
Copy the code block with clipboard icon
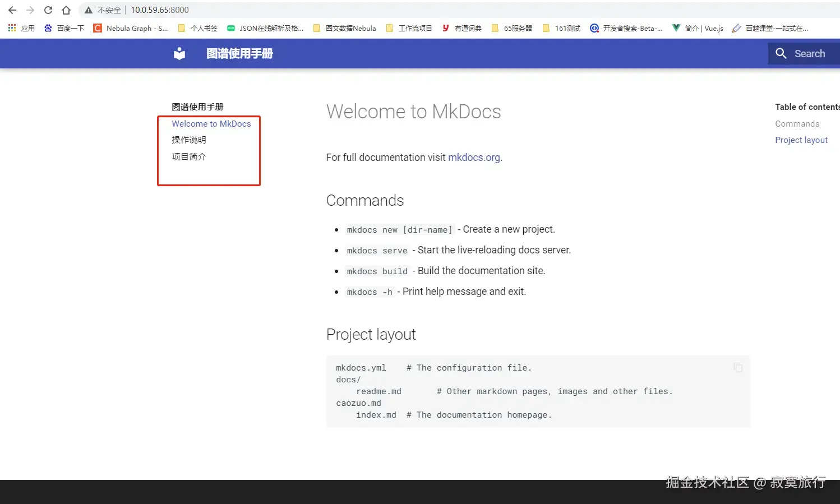pos(738,368)
